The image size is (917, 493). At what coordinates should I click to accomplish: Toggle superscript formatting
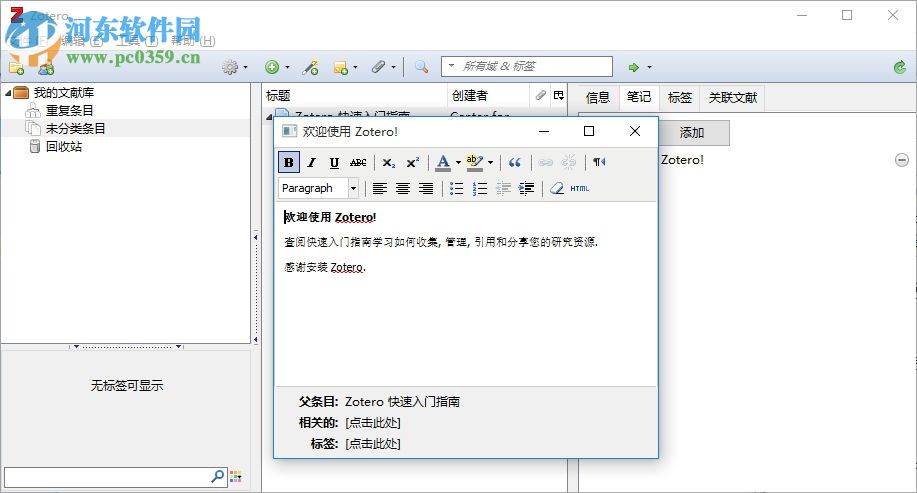(413, 163)
